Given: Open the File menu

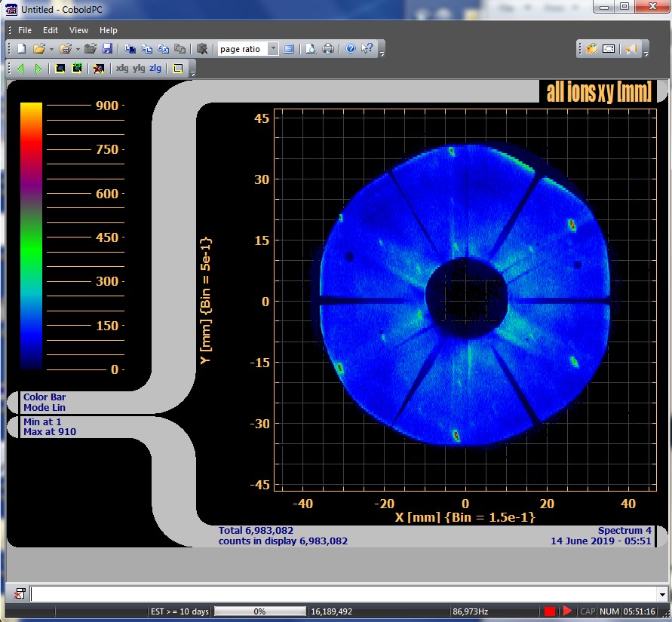Looking at the screenshot, I should click(x=25, y=30).
